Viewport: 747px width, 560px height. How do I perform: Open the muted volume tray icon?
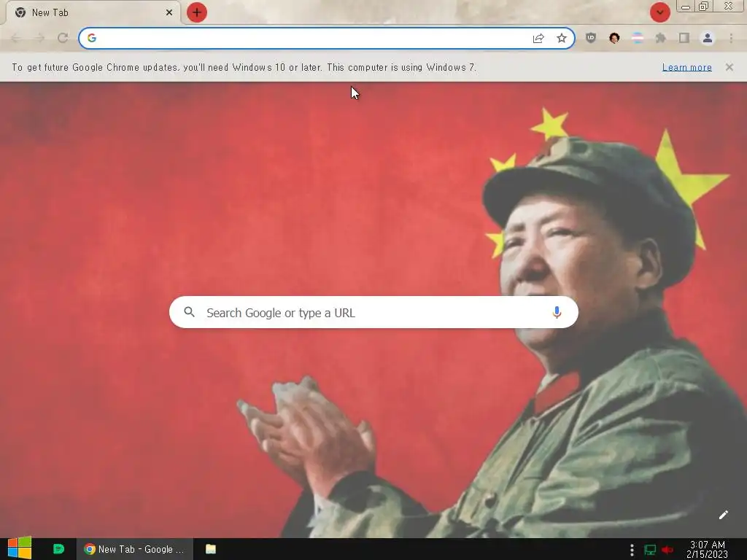pyautogui.click(x=667, y=550)
